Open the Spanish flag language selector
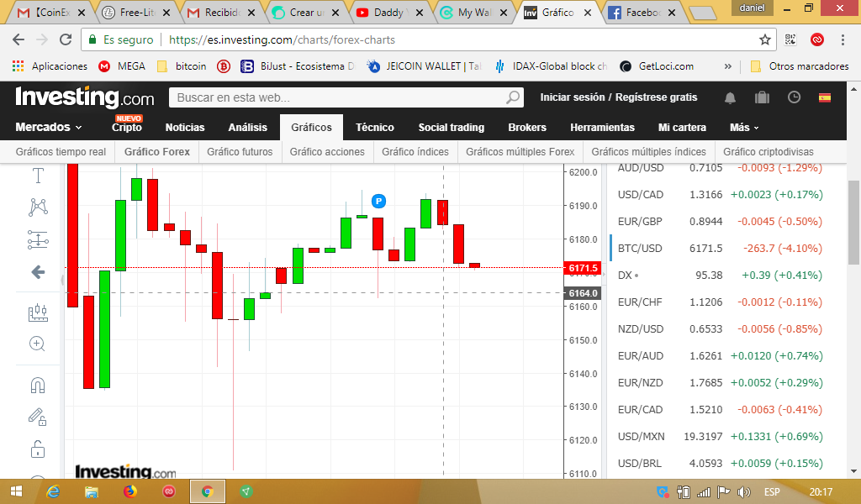 (825, 97)
